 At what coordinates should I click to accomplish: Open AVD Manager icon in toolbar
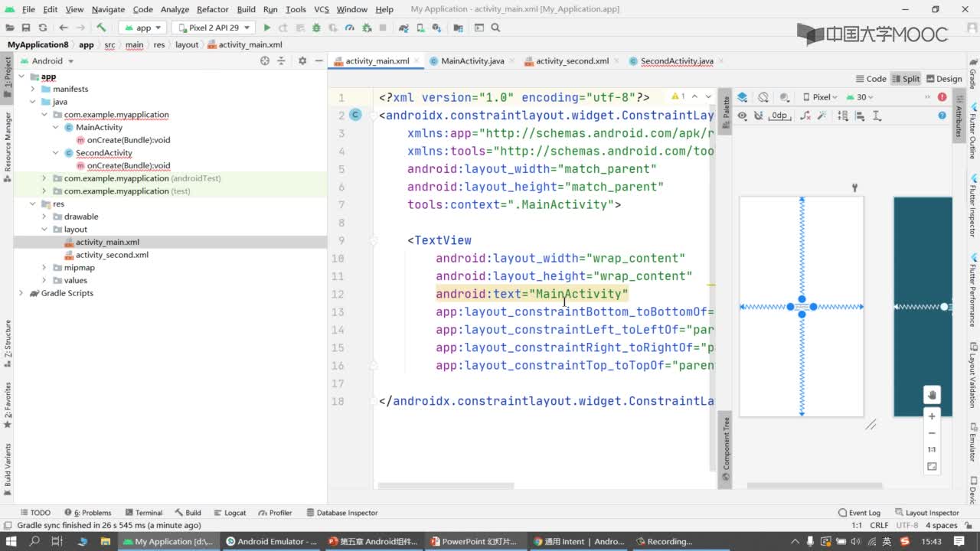[421, 28]
